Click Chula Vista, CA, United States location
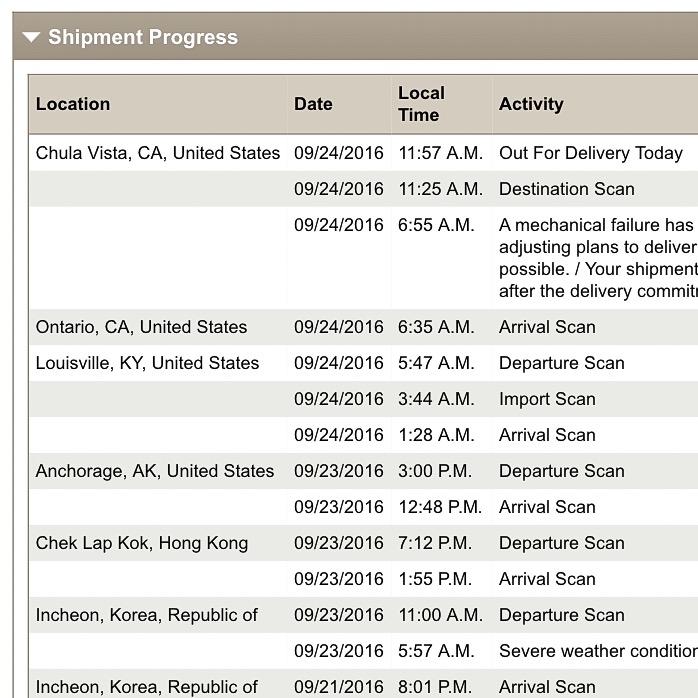The width and height of the screenshot is (698, 698). coord(158,153)
